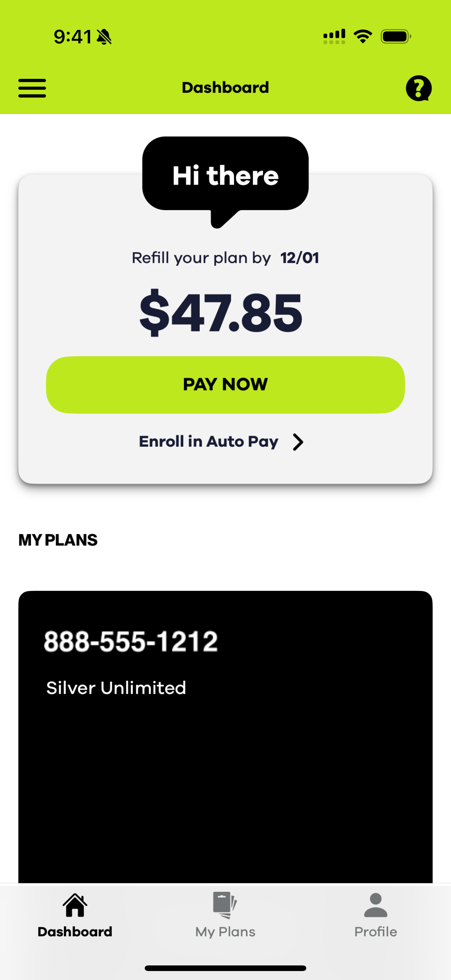
Task: Tap the 12/01 refill date
Action: [x=300, y=258]
